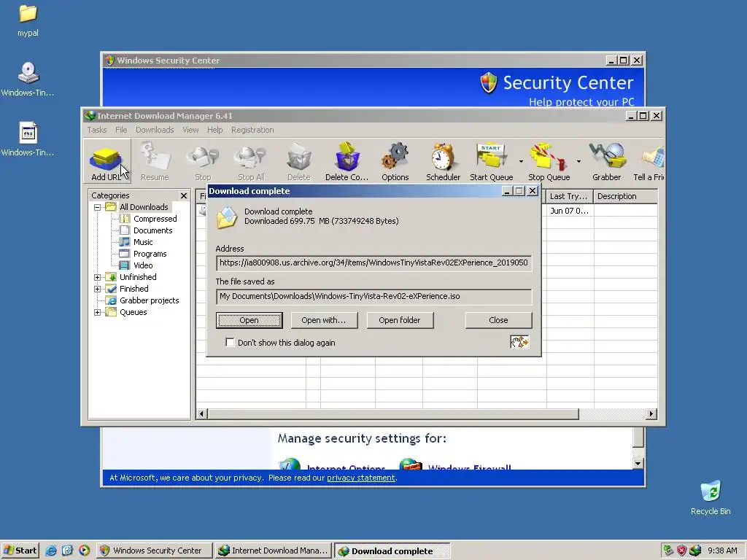
Task: Launch Outlook Express from quick launch
Action: coord(67,551)
